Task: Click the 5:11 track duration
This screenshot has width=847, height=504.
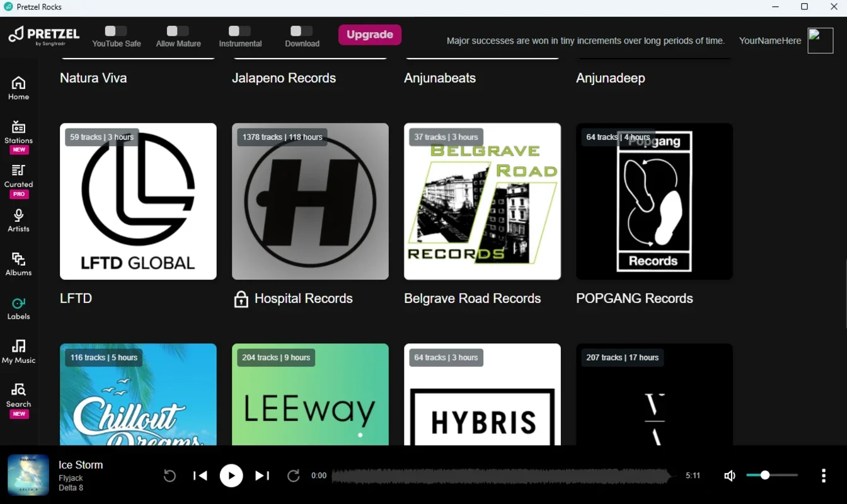Action: pos(693,476)
